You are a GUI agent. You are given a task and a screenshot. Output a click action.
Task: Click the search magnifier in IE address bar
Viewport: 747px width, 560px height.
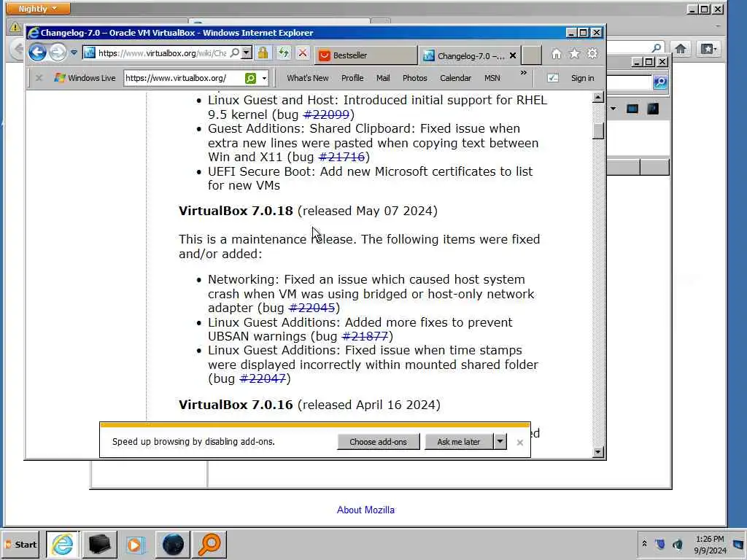[x=235, y=52]
